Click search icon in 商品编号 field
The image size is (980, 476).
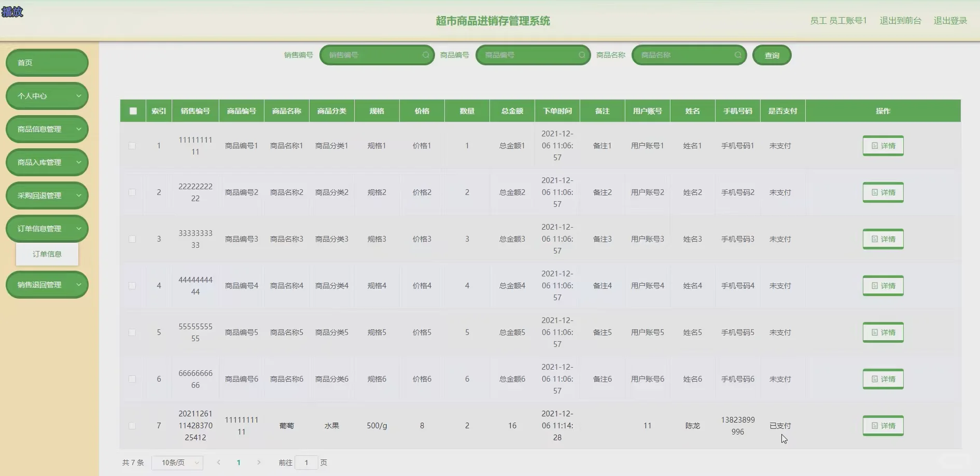click(582, 55)
